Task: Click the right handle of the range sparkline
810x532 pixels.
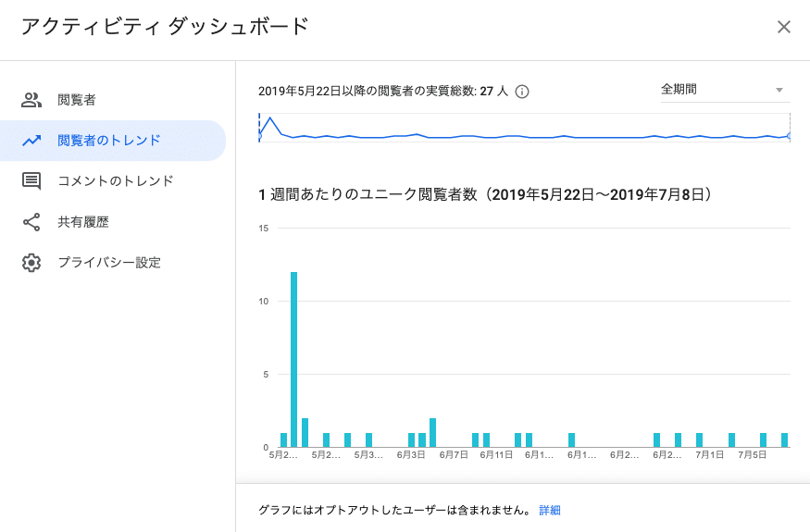Action: (x=790, y=136)
